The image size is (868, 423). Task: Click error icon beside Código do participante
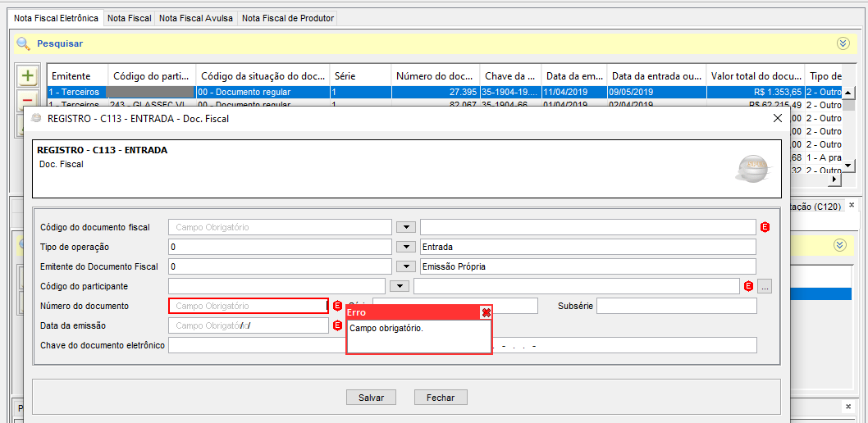point(747,286)
